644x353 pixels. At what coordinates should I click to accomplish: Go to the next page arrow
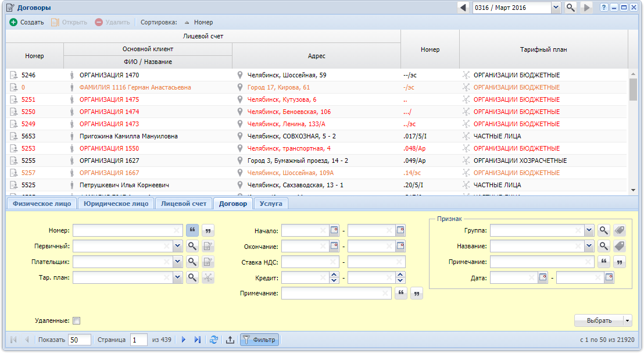pos(184,340)
